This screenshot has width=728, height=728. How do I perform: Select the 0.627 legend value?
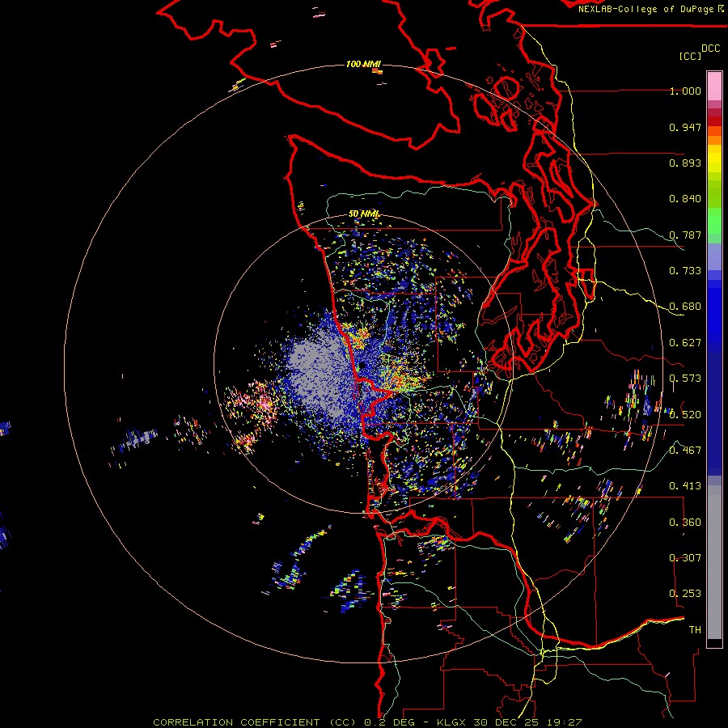point(685,343)
